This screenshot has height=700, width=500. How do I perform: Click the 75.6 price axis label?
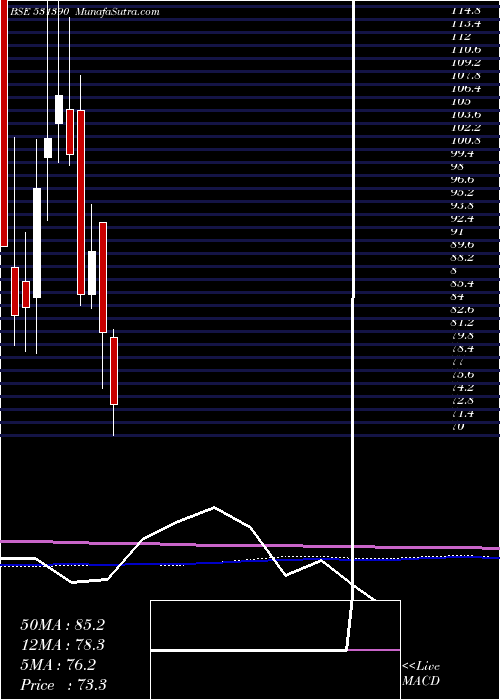[464, 375]
